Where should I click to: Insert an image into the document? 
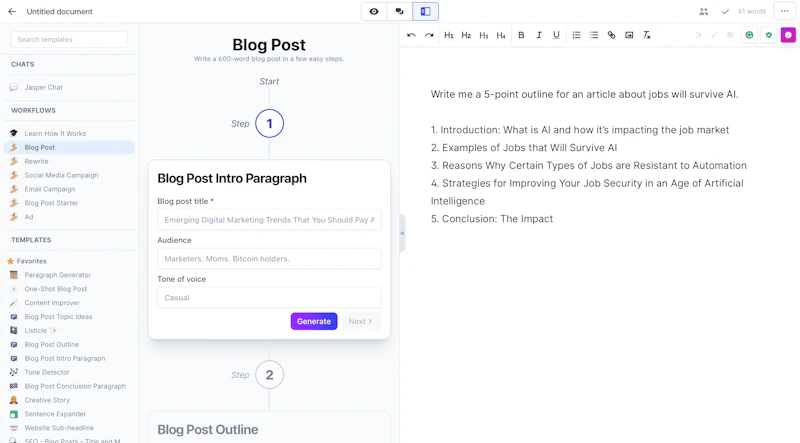[629, 35]
